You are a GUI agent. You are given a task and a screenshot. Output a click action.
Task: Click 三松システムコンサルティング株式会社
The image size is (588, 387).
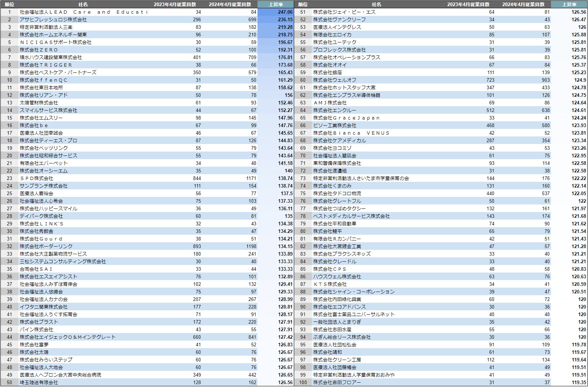click(63, 261)
